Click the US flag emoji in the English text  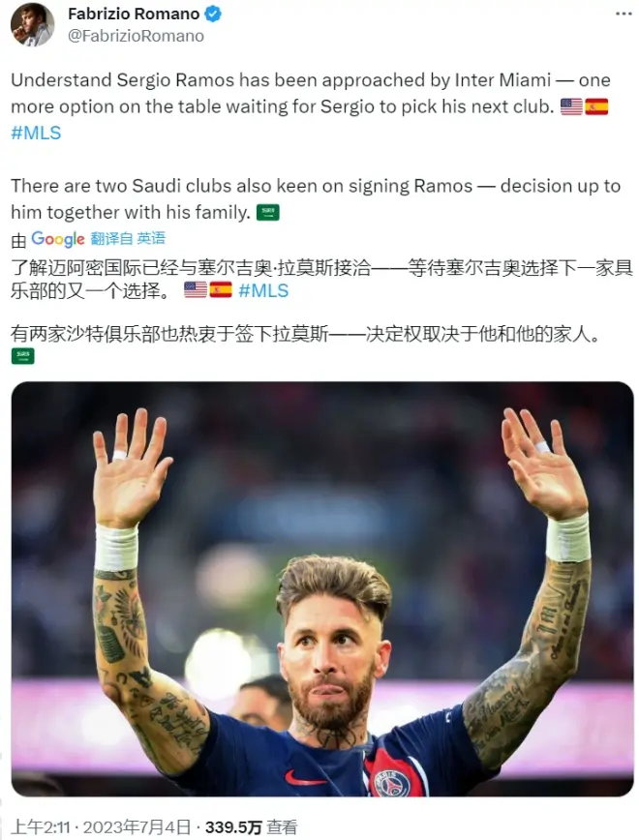tap(571, 106)
